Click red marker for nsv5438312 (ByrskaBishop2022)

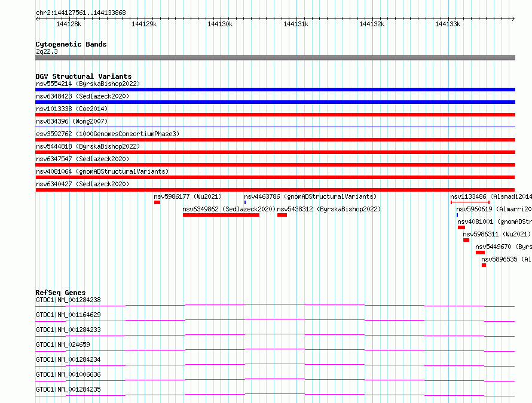click(282, 215)
